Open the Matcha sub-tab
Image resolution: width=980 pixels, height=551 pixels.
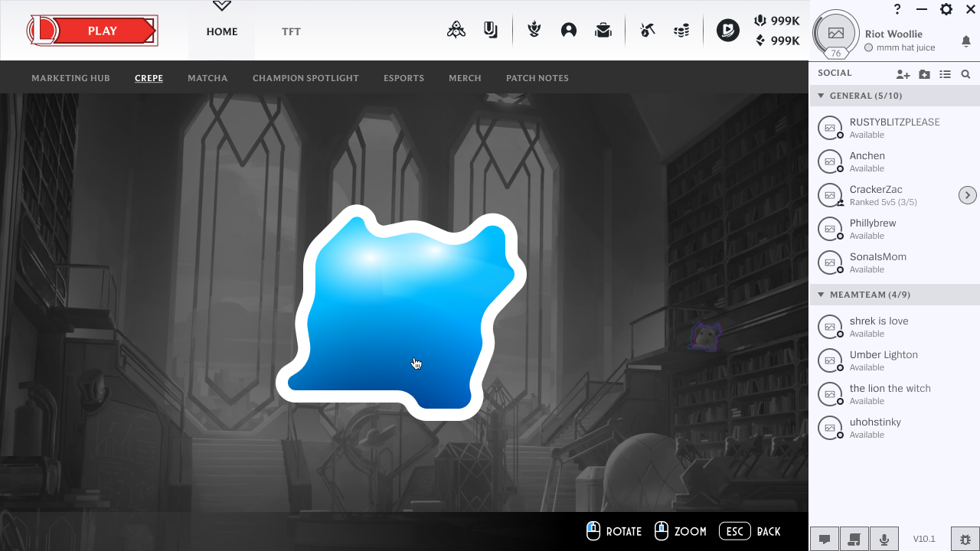207,78
